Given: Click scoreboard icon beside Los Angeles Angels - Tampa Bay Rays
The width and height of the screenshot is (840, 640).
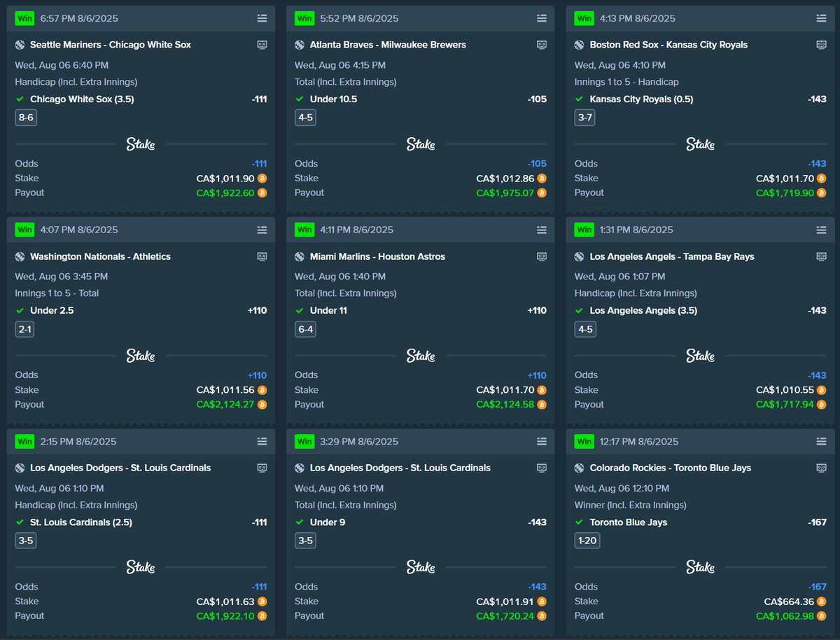Looking at the screenshot, I should point(822,256).
